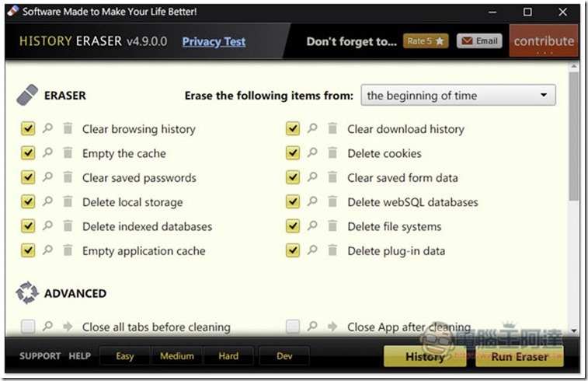This screenshot has width=588, height=381.
Task: Click the Rate 5 star button
Action: (x=426, y=41)
